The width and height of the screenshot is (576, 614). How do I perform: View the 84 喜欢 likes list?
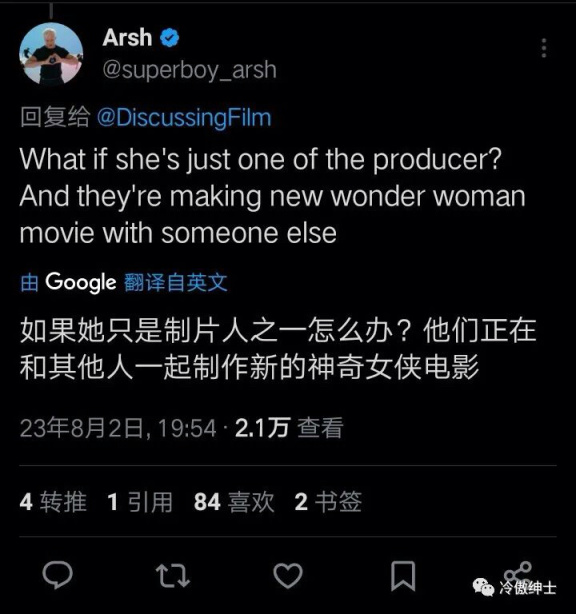tap(234, 502)
